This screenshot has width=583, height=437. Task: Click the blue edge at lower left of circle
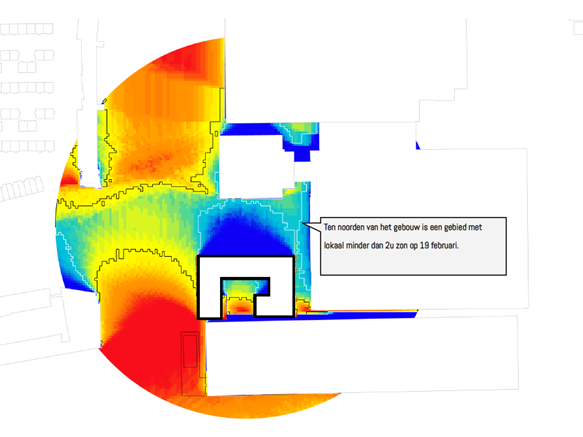pos(74,275)
